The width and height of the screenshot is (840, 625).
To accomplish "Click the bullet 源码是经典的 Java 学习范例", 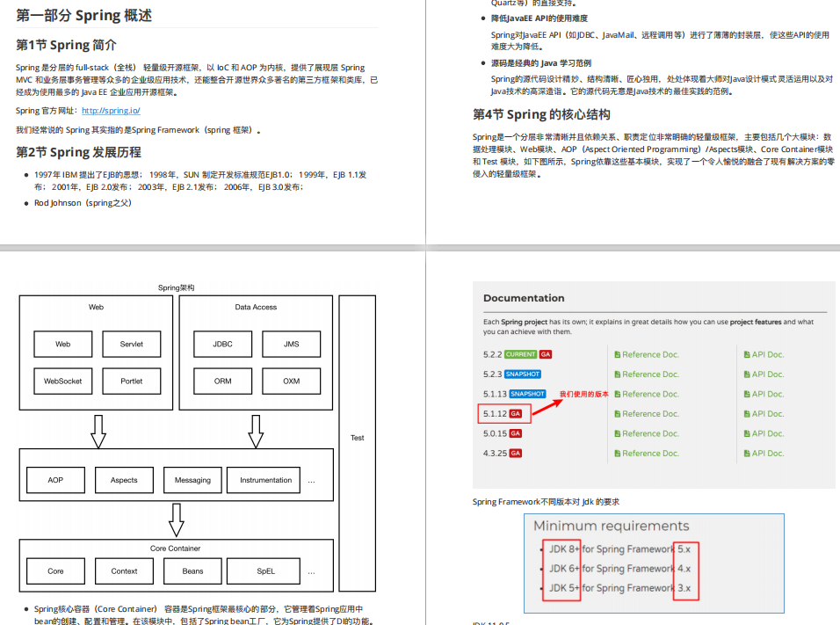I will (x=541, y=62).
